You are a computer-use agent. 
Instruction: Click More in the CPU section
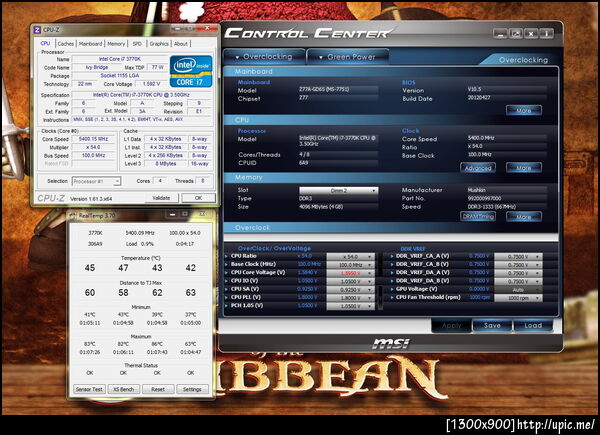(x=523, y=168)
